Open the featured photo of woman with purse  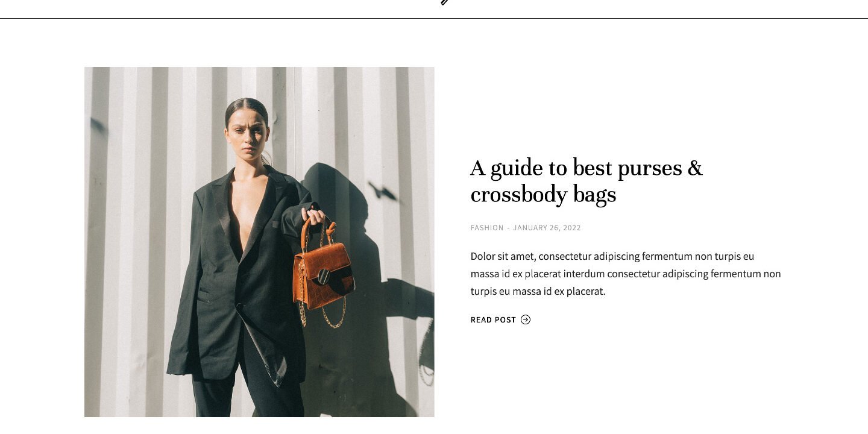coord(259,242)
